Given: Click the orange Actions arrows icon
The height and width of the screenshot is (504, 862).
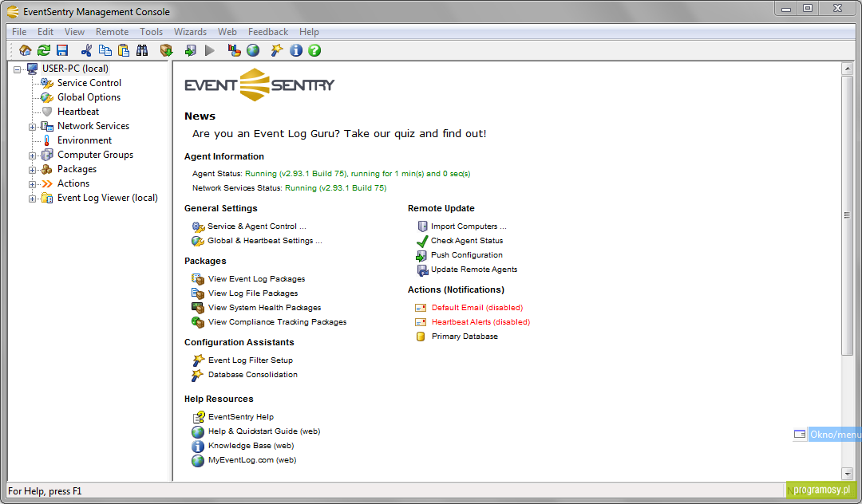Looking at the screenshot, I should coord(47,183).
